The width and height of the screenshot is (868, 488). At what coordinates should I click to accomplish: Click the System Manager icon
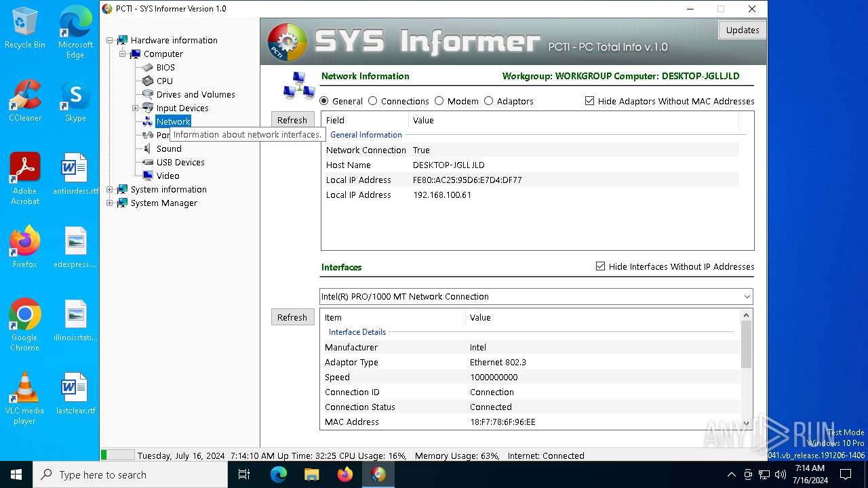tap(122, 203)
